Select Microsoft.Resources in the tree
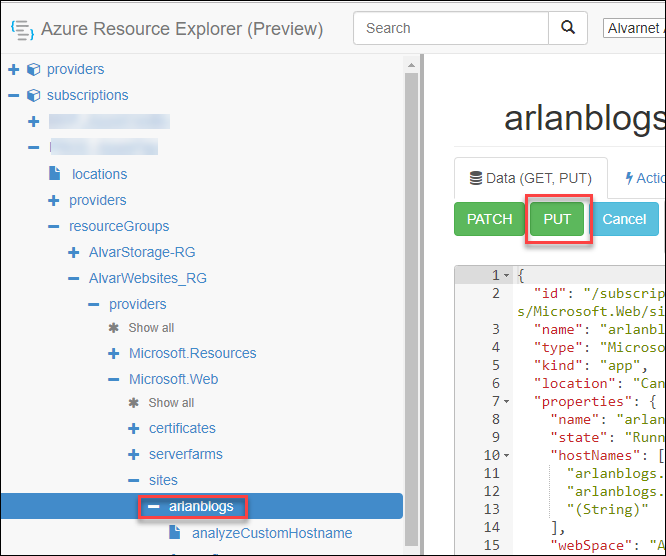The image size is (666, 556). coord(192,353)
